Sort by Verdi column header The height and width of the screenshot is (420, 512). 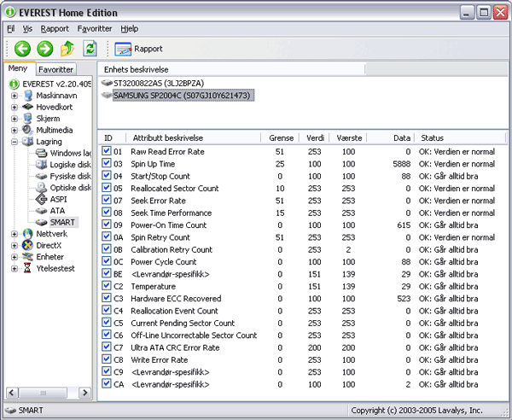click(314, 137)
